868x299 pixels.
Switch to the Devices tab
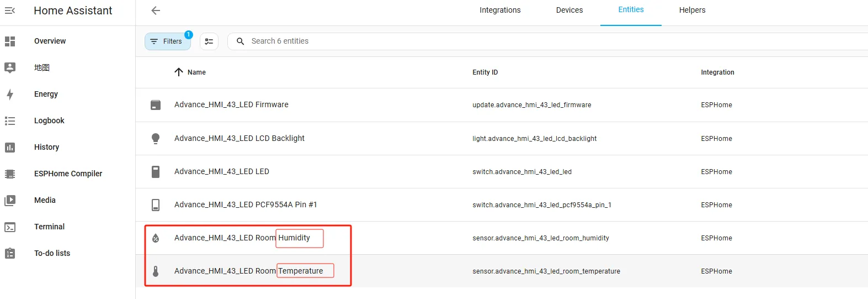[569, 11]
